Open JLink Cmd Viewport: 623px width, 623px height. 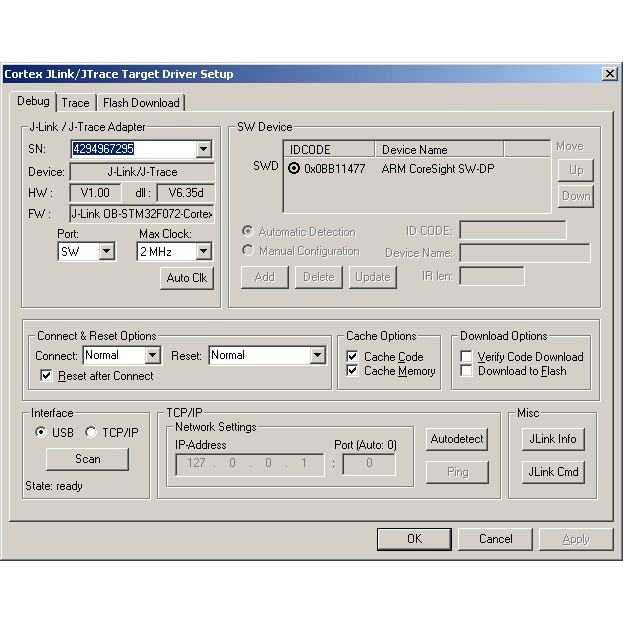pyautogui.click(x=552, y=471)
